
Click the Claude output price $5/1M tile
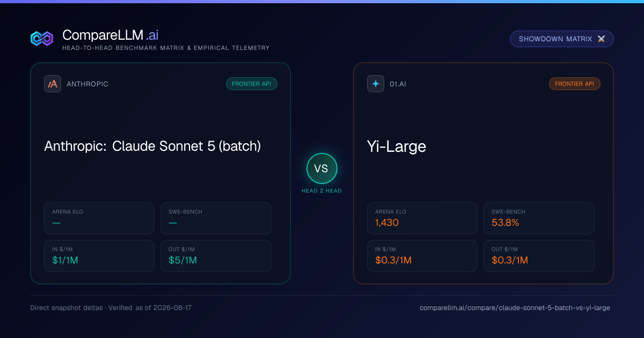pyautogui.click(x=216, y=256)
